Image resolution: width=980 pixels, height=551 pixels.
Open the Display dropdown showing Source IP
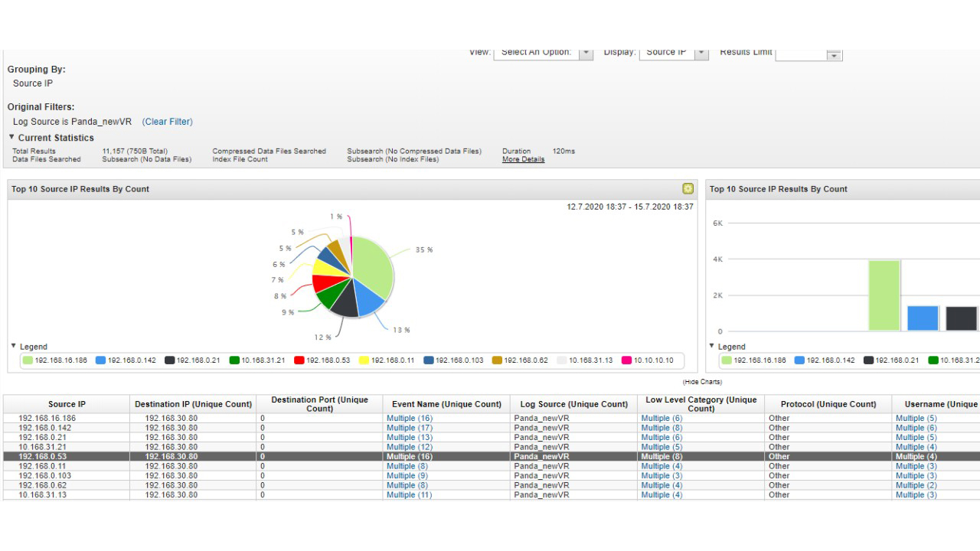(674, 53)
